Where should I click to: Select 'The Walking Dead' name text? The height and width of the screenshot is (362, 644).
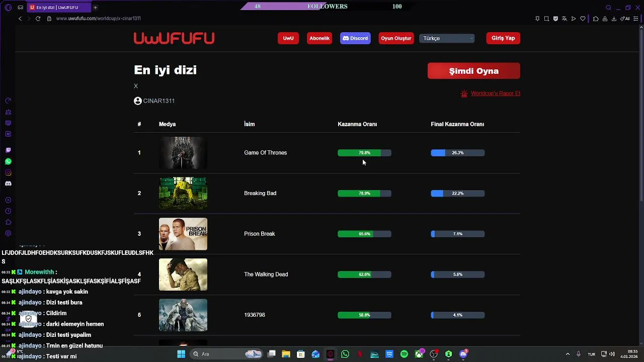tap(266, 275)
